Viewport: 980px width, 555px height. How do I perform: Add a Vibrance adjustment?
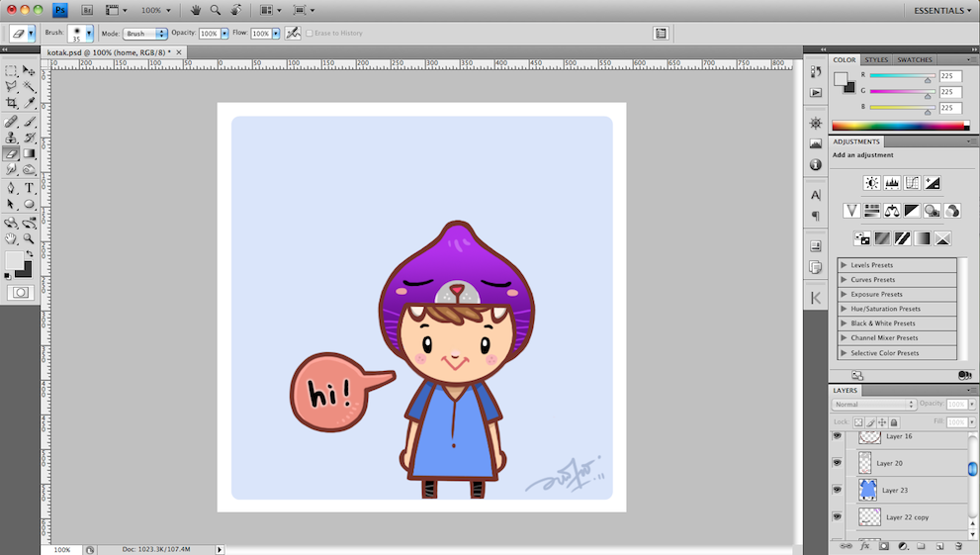[851, 211]
